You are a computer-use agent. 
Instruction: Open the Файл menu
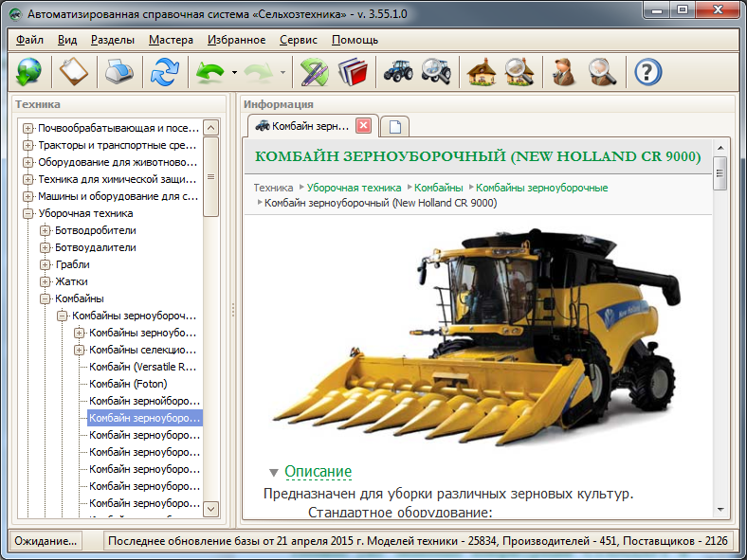coord(29,40)
